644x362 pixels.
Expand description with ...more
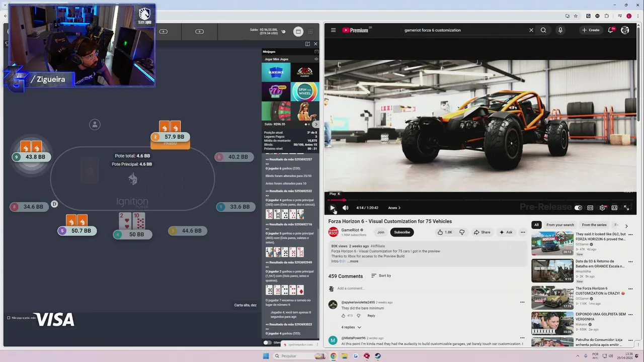pos(352,261)
